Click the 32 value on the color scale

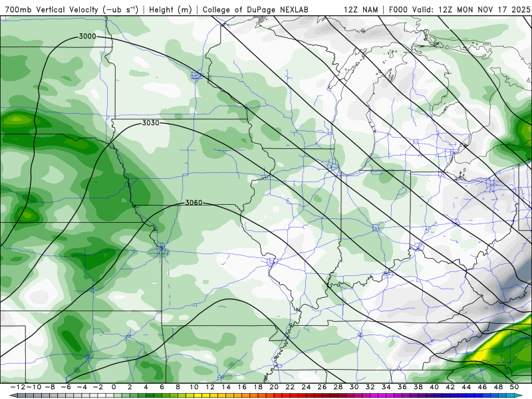(x=370, y=387)
